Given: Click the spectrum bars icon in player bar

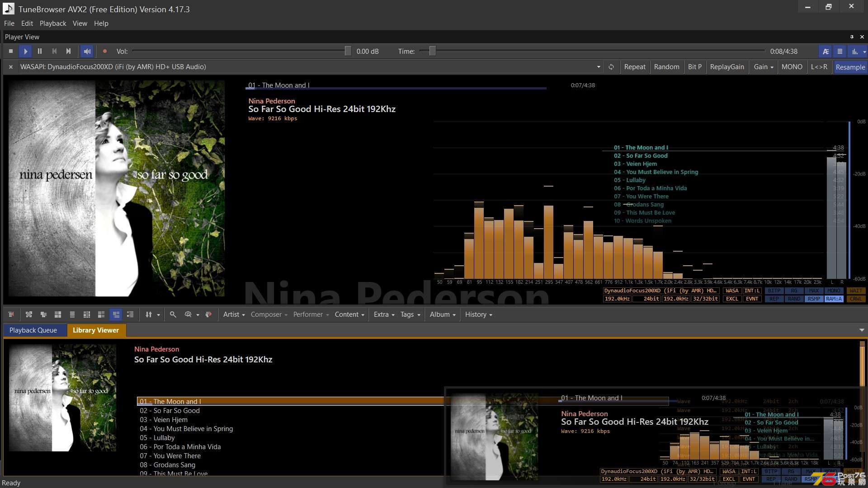Looking at the screenshot, I should click(855, 52).
